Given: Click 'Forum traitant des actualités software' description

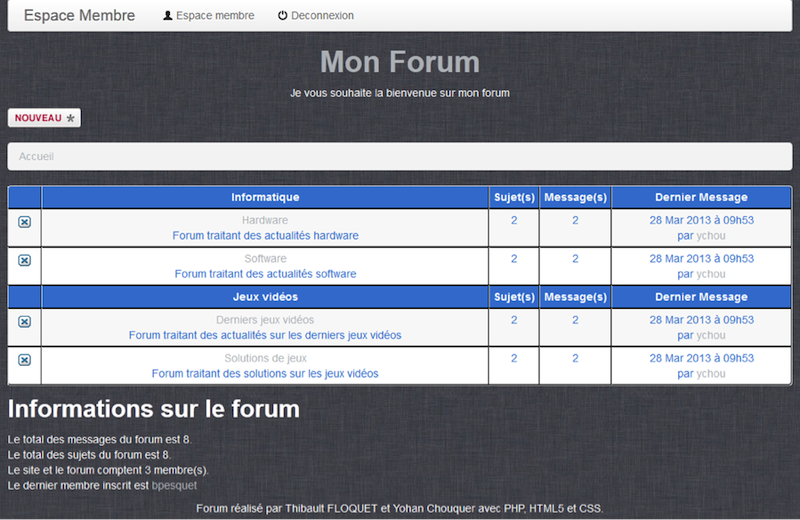Looking at the screenshot, I should coord(265,274).
